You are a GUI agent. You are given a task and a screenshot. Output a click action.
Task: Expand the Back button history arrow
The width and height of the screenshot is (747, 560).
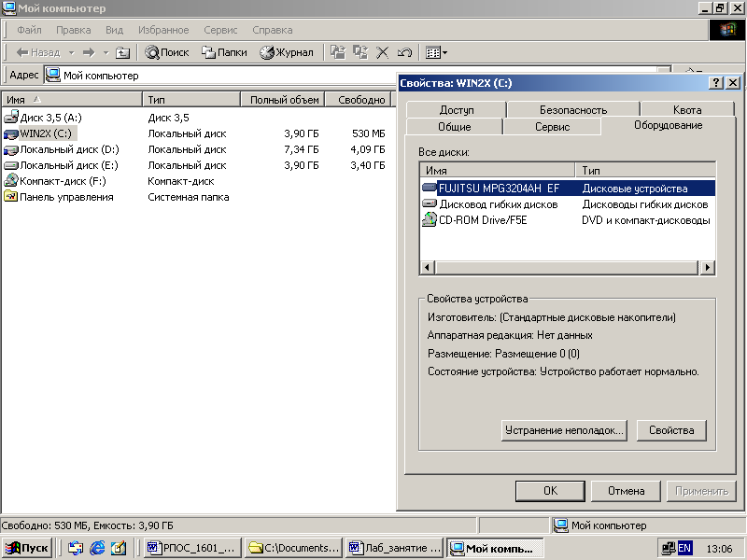pos(72,53)
